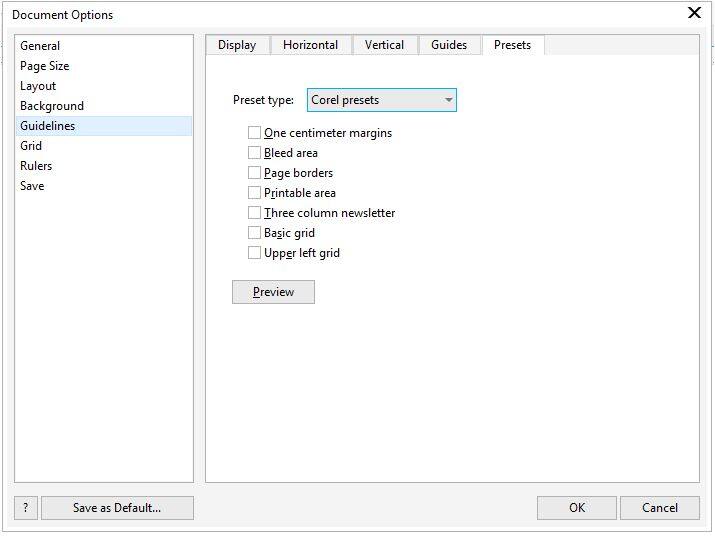Check the Basic grid preset
The image size is (715, 538).
[x=255, y=233]
